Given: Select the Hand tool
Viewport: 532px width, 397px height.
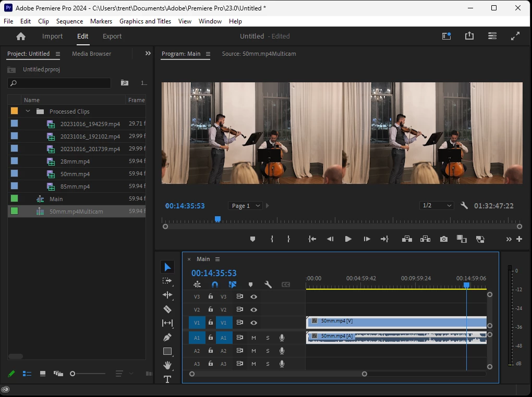Looking at the screenshot, I should coord(167,365).
